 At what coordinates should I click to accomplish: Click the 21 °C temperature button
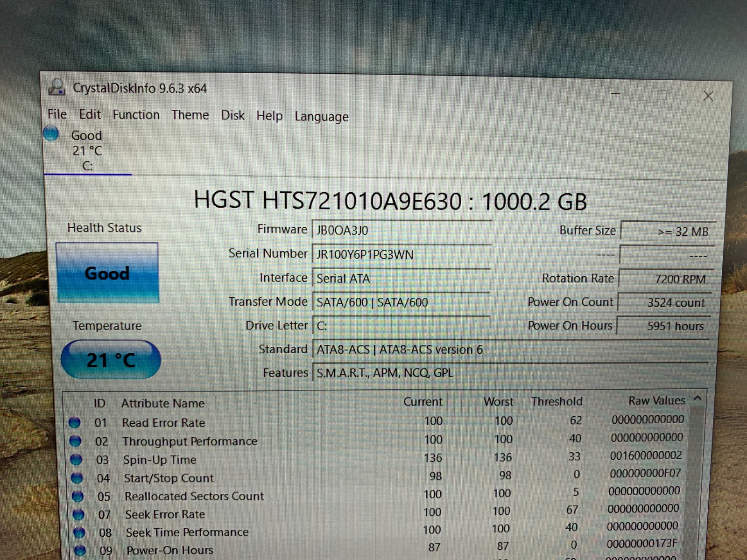(x=111, y=360)
